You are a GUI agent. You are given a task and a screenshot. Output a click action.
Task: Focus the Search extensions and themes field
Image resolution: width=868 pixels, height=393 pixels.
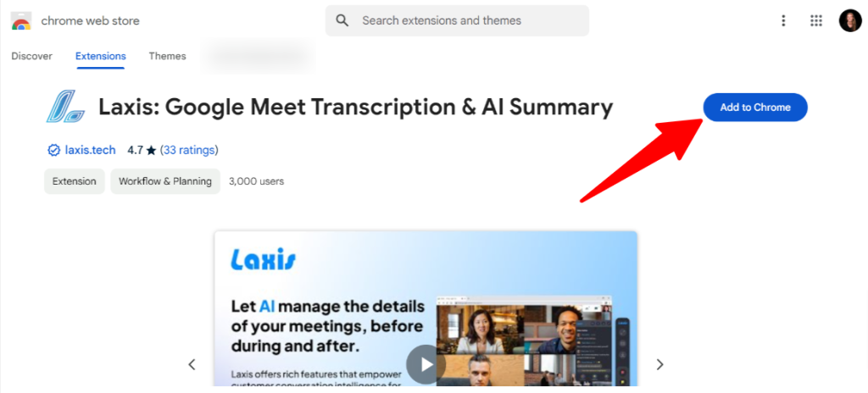pyautogui.click(x=457, y=21)
